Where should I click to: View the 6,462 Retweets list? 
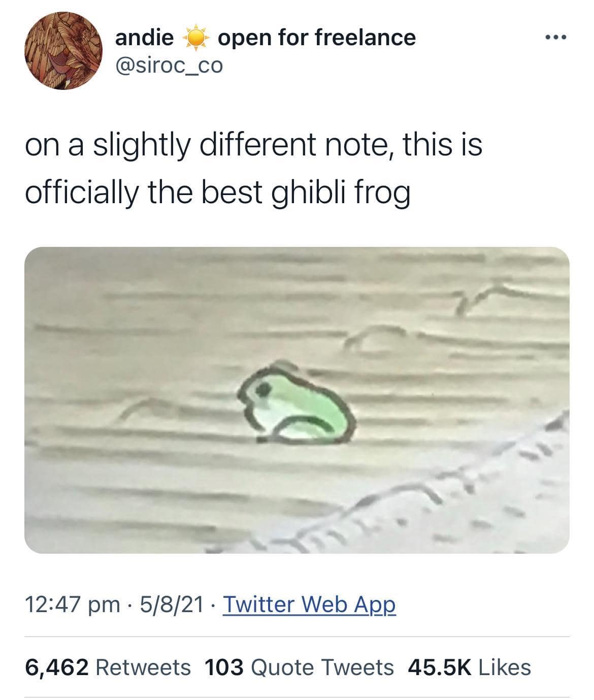[108, 667]
